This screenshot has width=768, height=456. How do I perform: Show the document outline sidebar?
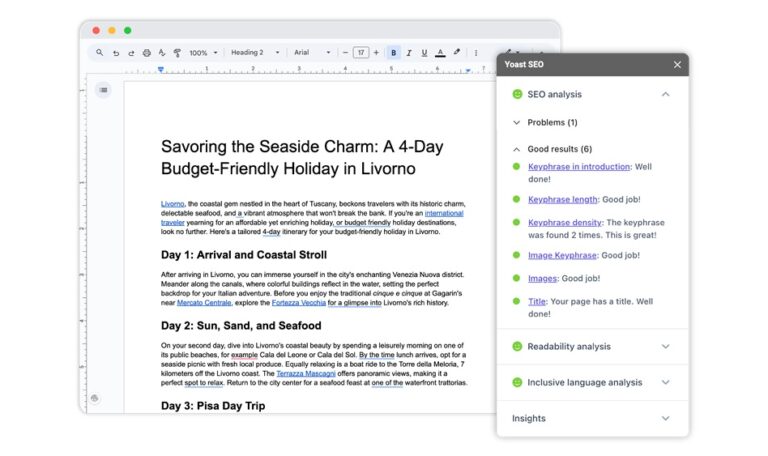click(x=103, y=90)
